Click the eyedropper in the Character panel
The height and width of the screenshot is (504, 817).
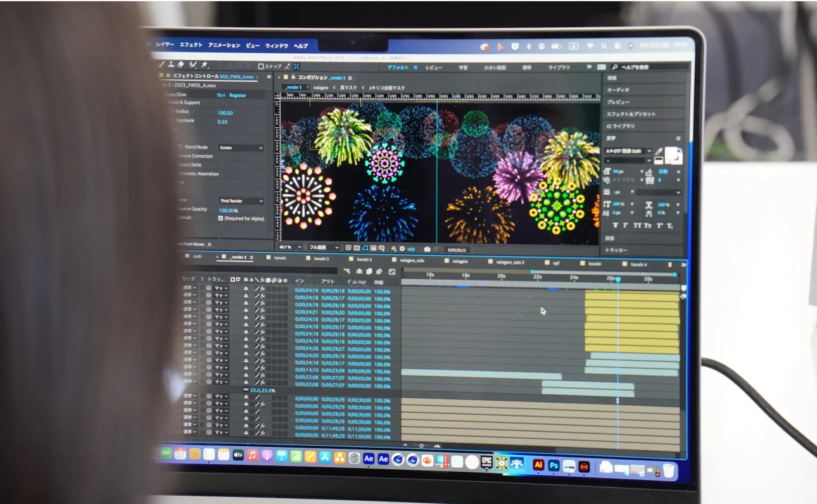pos(659,151)
